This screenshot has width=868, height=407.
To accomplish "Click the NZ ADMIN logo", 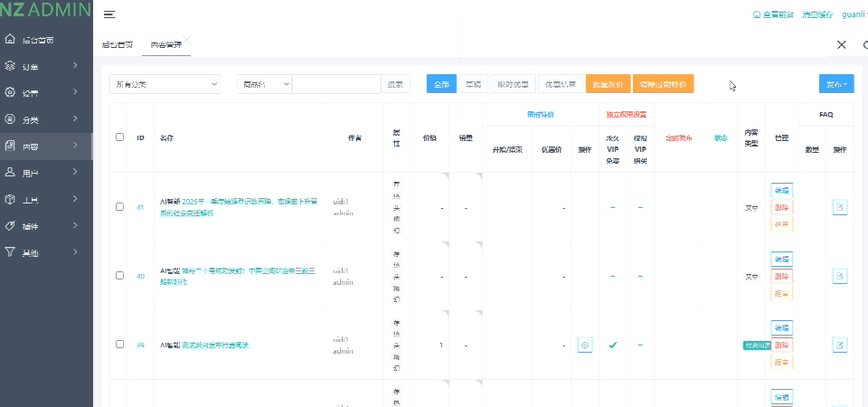I will [x=45, y=9].
